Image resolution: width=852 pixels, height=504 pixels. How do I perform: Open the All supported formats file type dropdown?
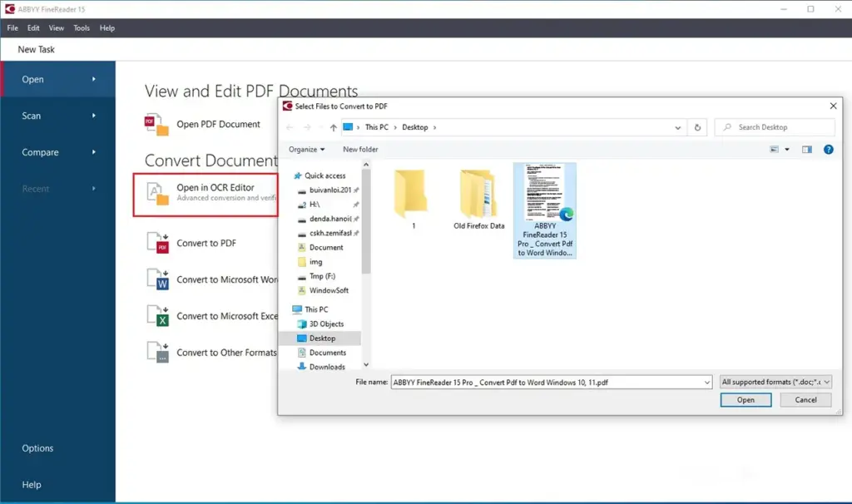(775, 382)
